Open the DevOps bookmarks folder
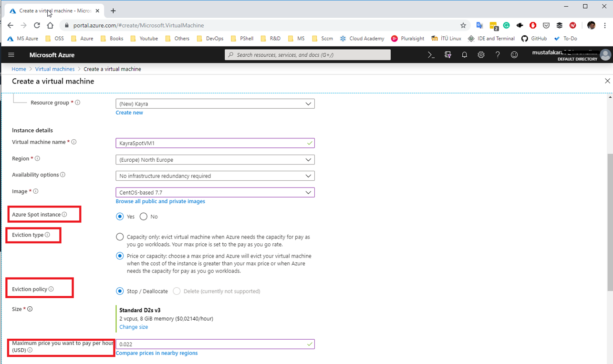Image resolution: width=613 pixels, height=364 pixels. (x=209, y=39)
